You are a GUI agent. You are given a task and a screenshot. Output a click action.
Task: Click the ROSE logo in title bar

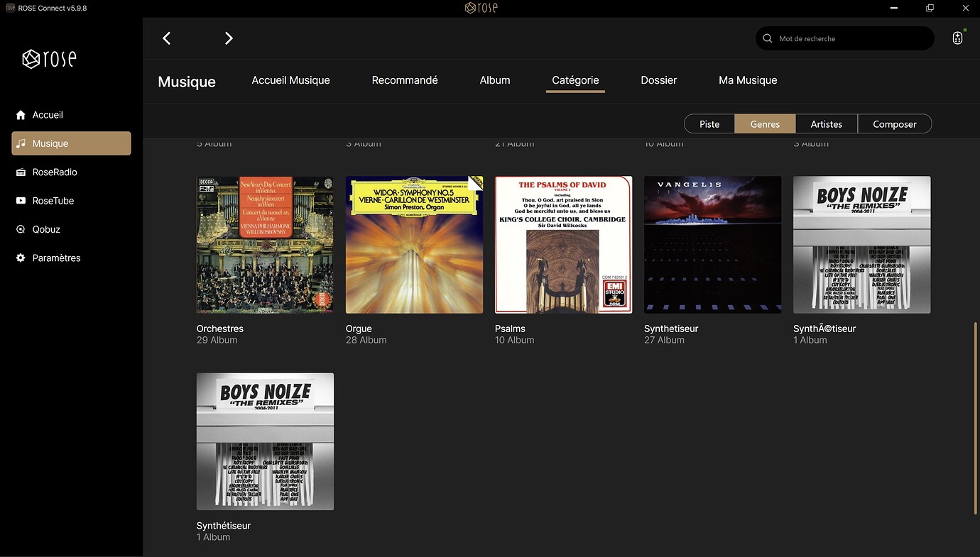coord(481,8)
